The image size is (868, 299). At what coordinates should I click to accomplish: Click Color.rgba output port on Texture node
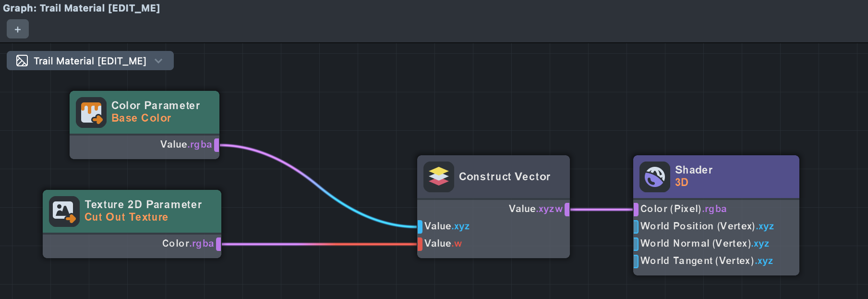click(218, 244)
